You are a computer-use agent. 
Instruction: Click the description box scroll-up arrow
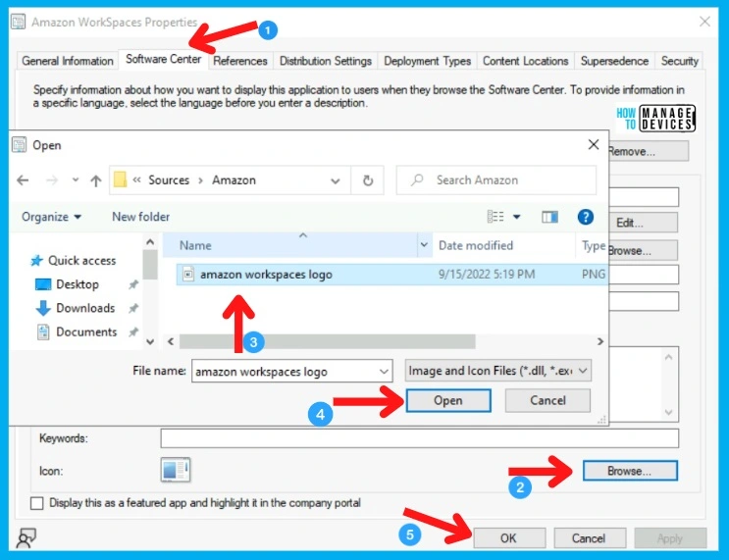668,357
